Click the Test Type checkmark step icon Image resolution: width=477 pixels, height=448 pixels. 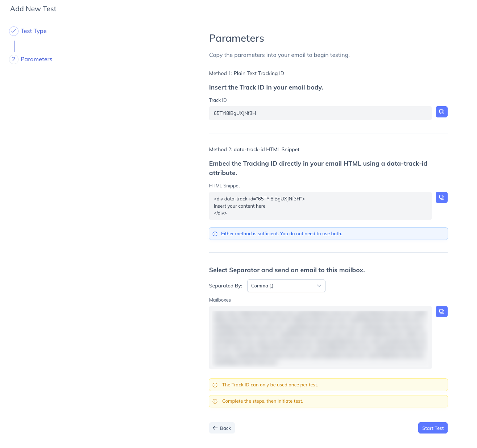[x=14, y=31]
